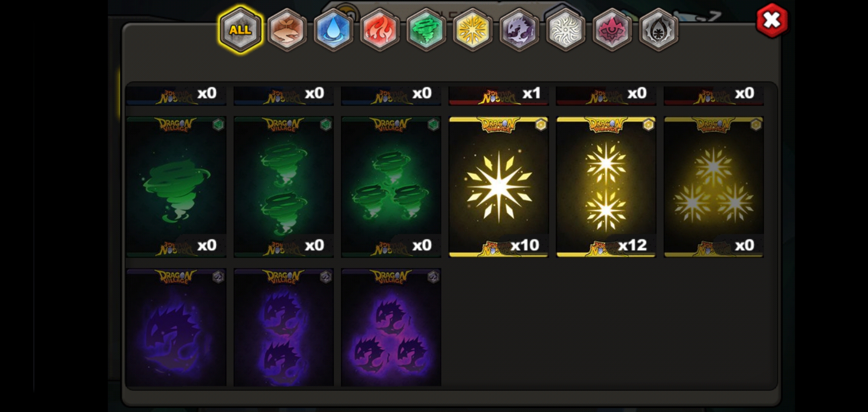The image size is (868, 412).
Task: Select the double dark dragon card
Action: (284, 327)
